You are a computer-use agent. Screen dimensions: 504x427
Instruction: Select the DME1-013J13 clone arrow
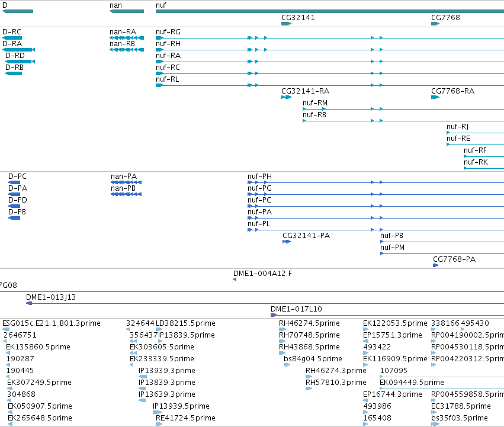click(29, 303)
